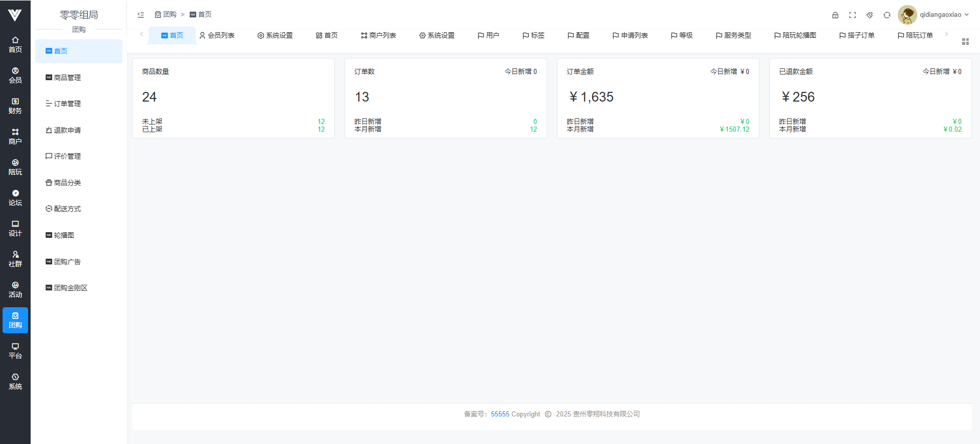
Task: Toggle fullscreen mode icon
Action: tap(852, 15)
